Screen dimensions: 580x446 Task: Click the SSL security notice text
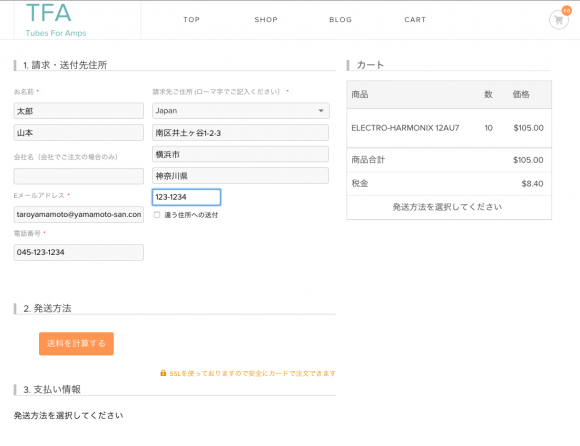[252, 373]
